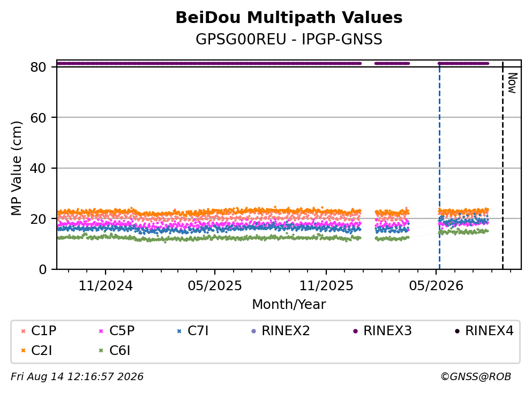Click the C1P legend marker
The image size is (532, 393).
click(x=23, y=331)
